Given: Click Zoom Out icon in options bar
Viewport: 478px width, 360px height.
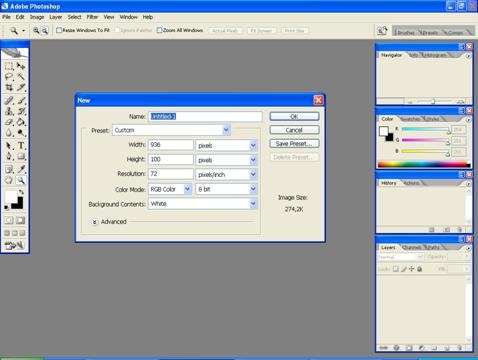Looking at the screenshot, I should coord(45,31).
